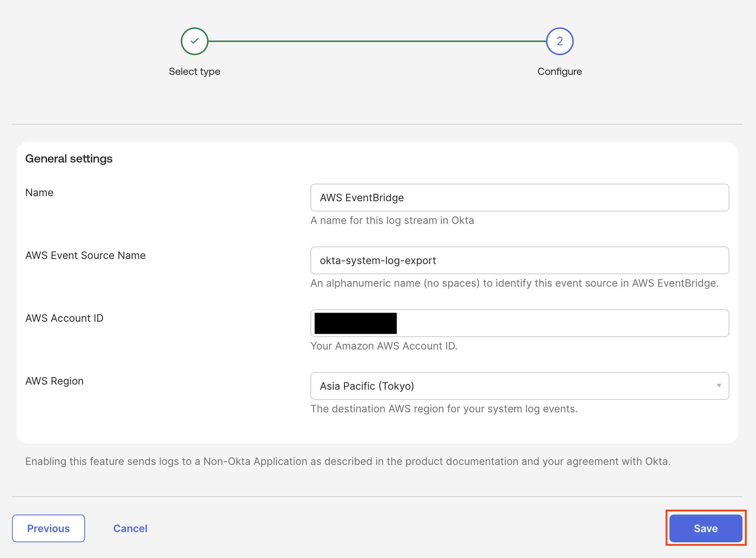Focus the Name field containing AWS EventBridge
The height and width of the screenshot is (558, 756).
coord(519,198)
